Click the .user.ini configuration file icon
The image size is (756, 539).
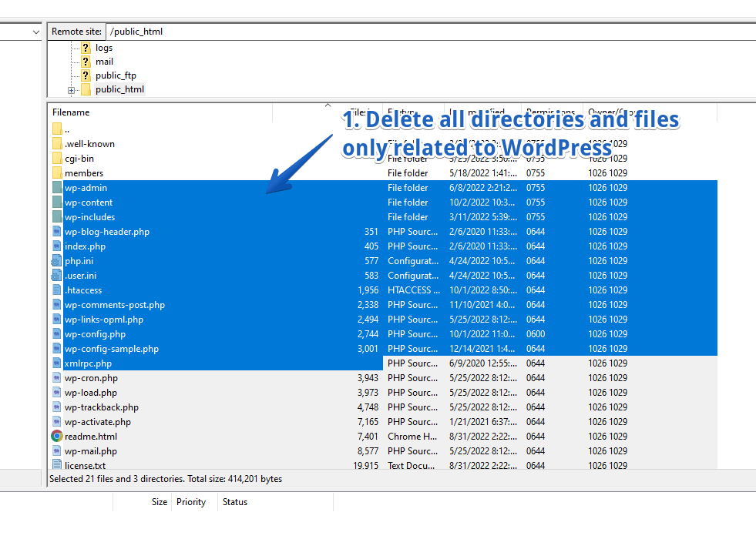(57, 276)
